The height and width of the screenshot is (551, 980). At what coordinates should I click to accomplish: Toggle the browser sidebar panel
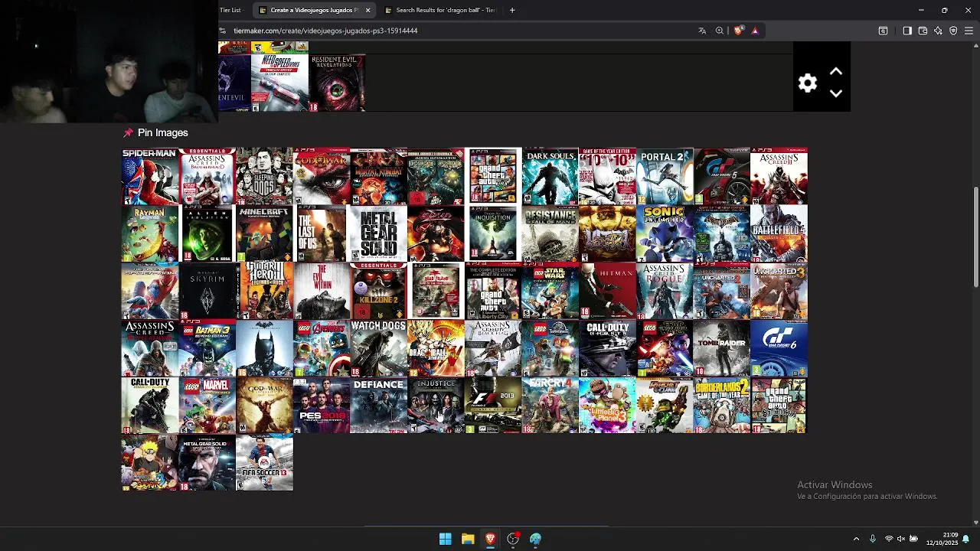(907, 31)
